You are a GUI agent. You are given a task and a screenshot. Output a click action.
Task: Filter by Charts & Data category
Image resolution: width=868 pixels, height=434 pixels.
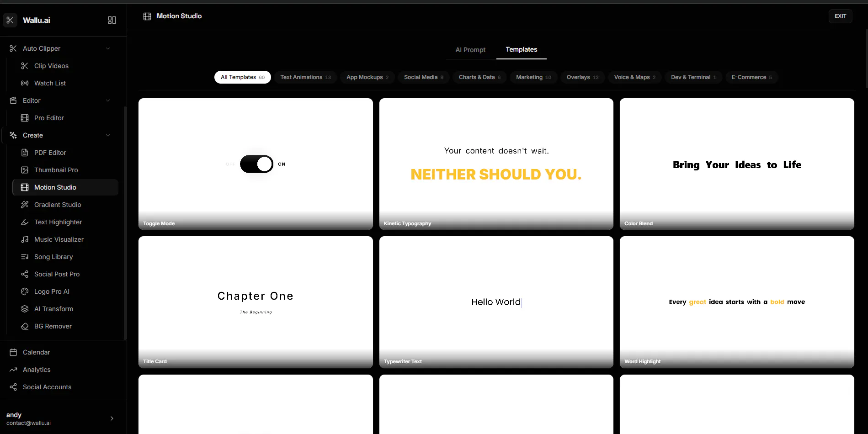(479, 77)
